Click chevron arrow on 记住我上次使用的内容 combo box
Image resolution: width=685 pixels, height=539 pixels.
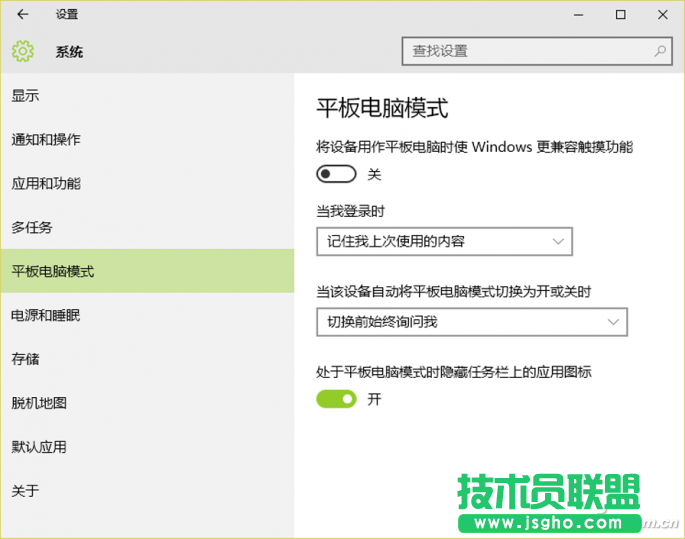click(x=558, y=241)
